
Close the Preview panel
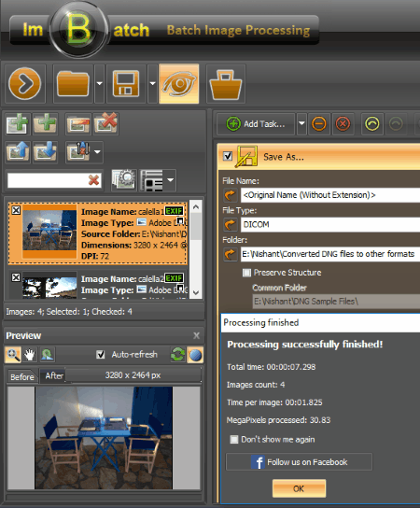196,335
